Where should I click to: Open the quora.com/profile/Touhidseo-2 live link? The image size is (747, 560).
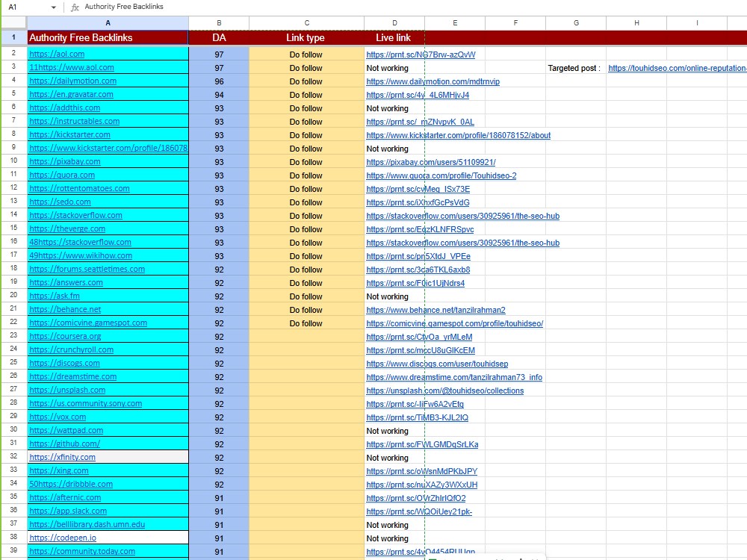[441, 175]
